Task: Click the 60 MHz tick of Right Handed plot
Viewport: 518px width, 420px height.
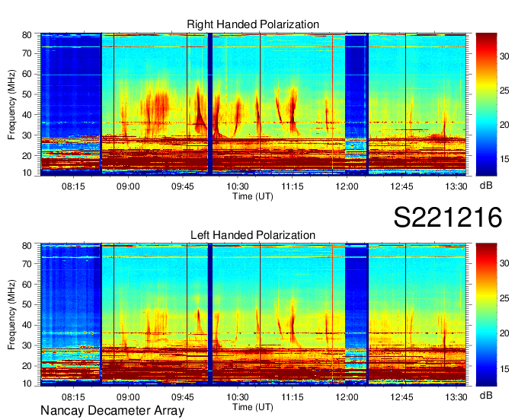Action: point(27,75)
